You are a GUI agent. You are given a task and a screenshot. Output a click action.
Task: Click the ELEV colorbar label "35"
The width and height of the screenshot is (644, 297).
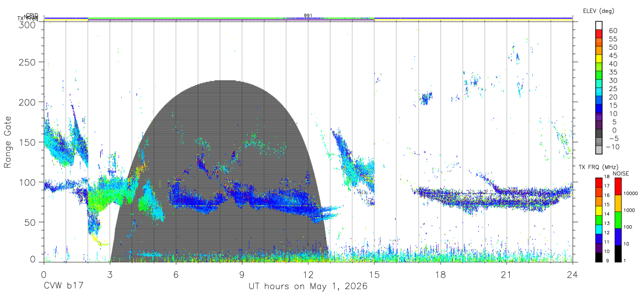tap(613, 72)
